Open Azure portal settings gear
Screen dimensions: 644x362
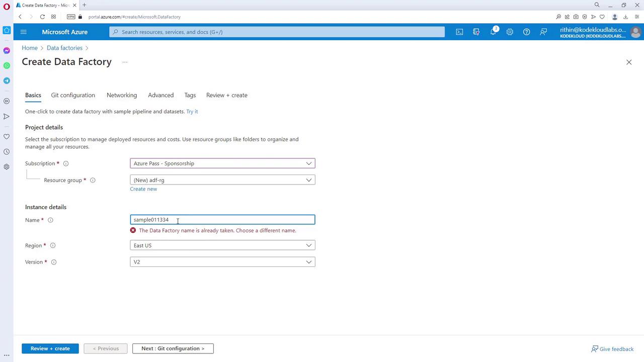click(x=510, y=32)
